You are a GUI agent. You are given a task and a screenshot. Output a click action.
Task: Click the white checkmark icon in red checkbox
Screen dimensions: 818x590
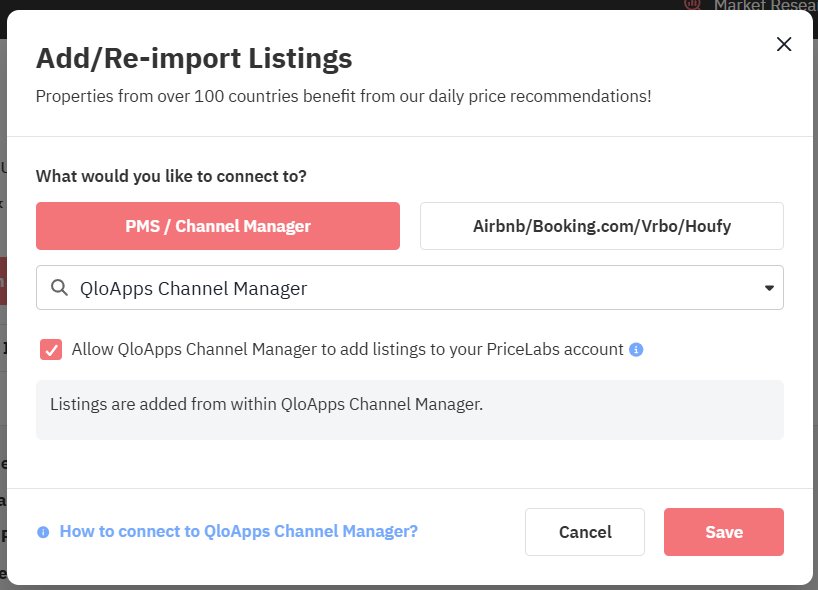coord(51,350)
